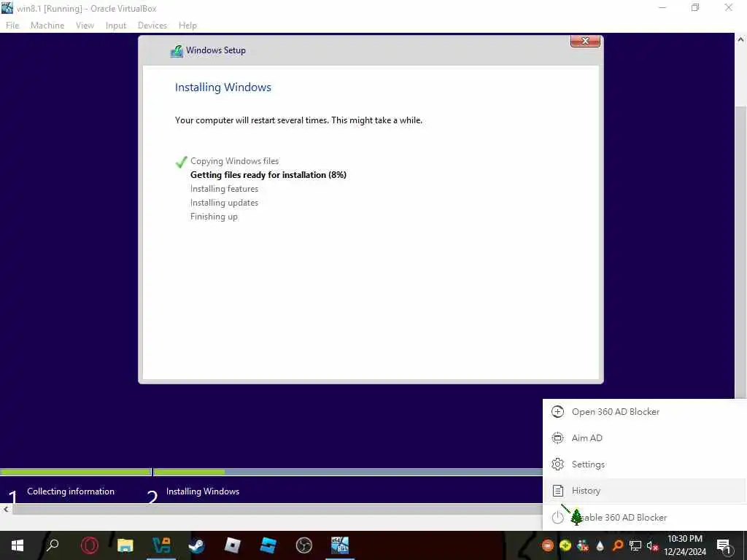Open the Action Center notifications icon

coord(724,546)
